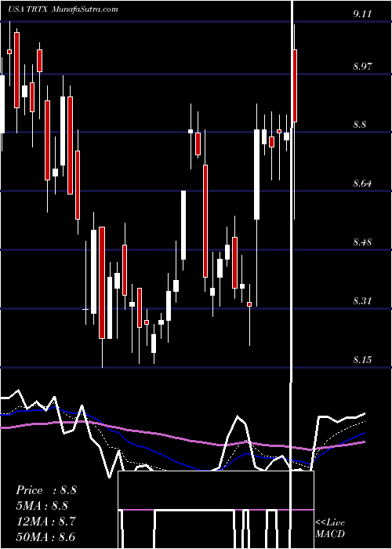Image resolution: width=392 pixels, height=549 pixels.
Task: Click the 'USA TRTX MunafaSutra.com' chart title
Action: pyautogui.click(x=64, y=9)
